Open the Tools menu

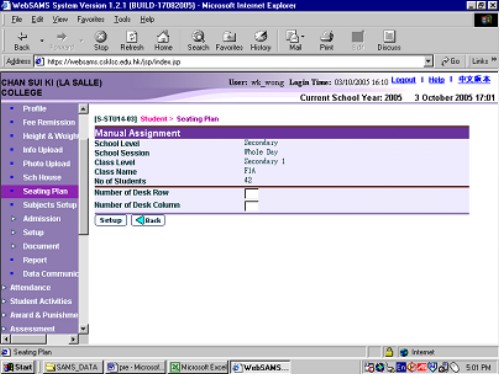(x=122, y=19)
